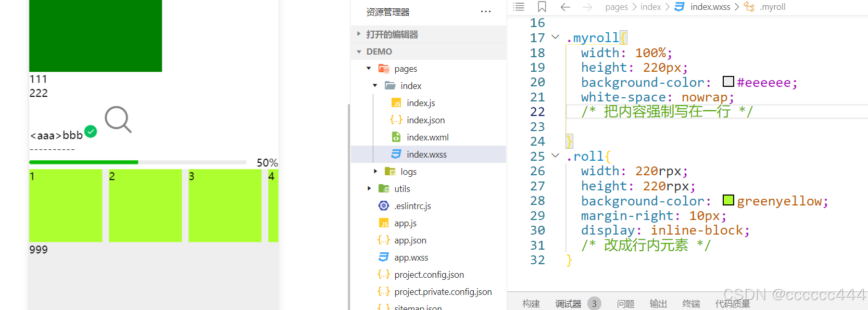Click the green block at top of preview
Screen dimensions: 868x310
click(x=95, y=36)
